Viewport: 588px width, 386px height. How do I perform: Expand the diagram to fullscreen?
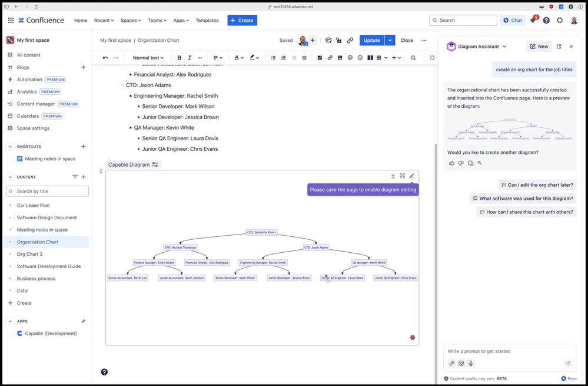(x=403, y=176)
